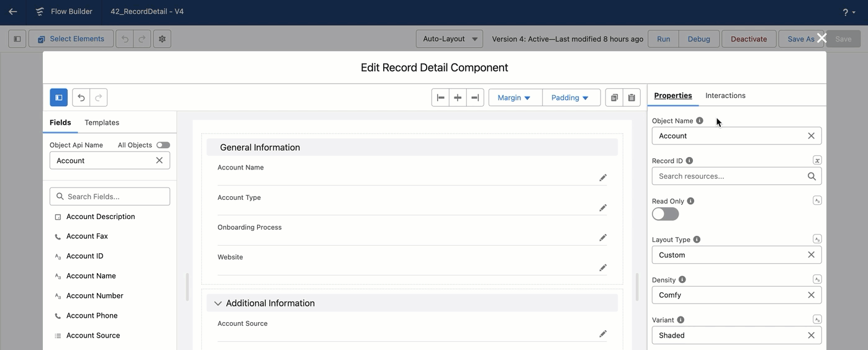Viewport: 868px width, 350px height.
Task: Edit Account Name with pencil icon
Action: (x=602, y=177)
